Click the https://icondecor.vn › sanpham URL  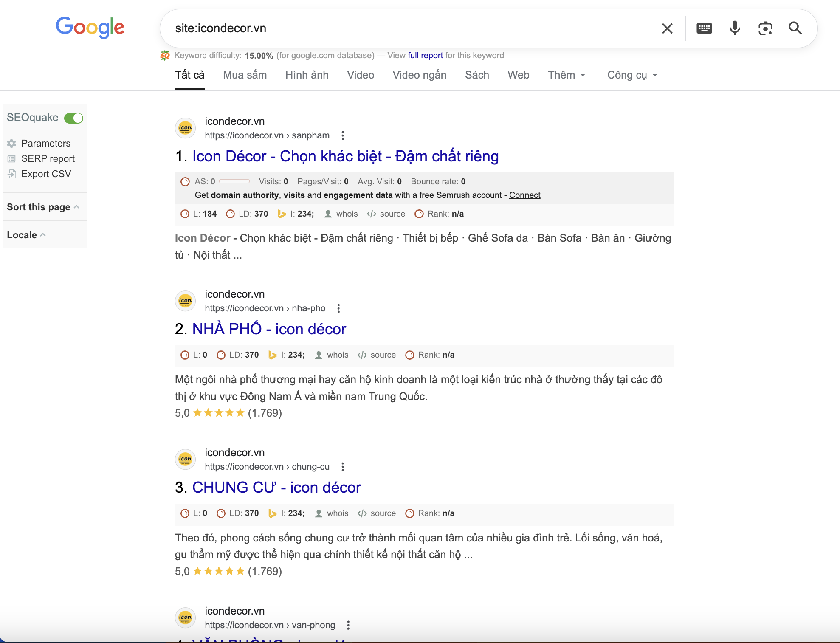click(x=267, y=135)
